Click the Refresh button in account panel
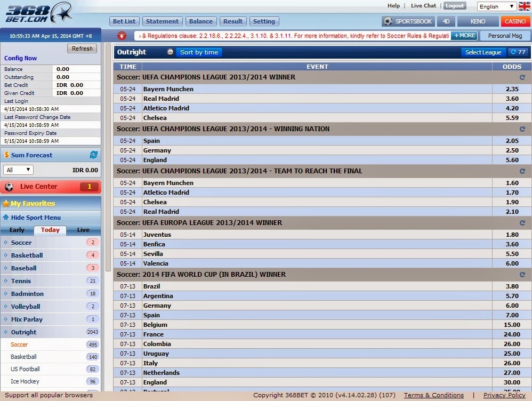 (82, 49)
